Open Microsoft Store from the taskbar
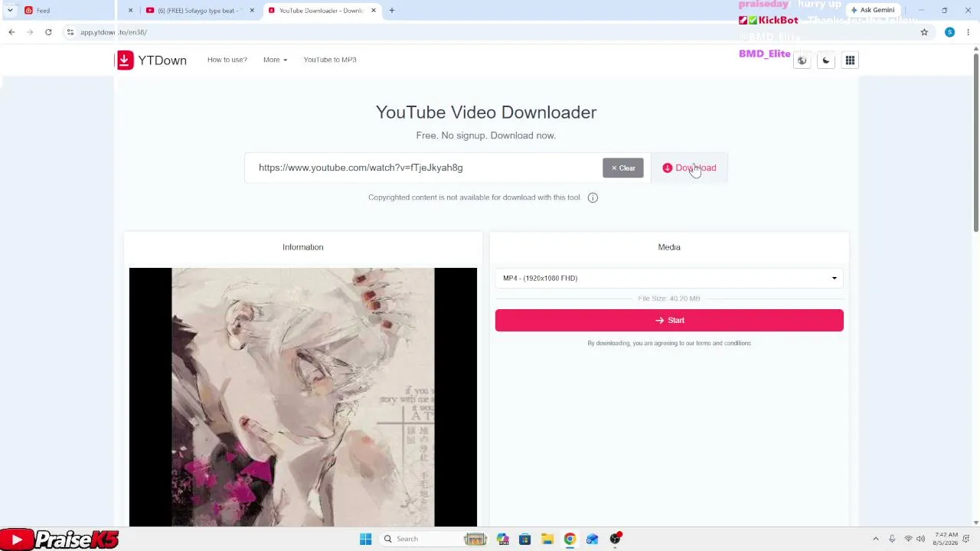 coord(524,539)
